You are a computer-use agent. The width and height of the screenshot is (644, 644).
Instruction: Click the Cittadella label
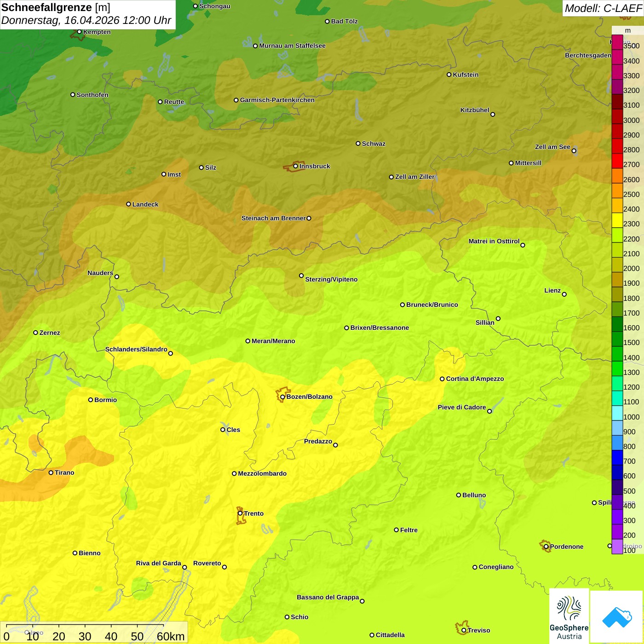point(390,635)
